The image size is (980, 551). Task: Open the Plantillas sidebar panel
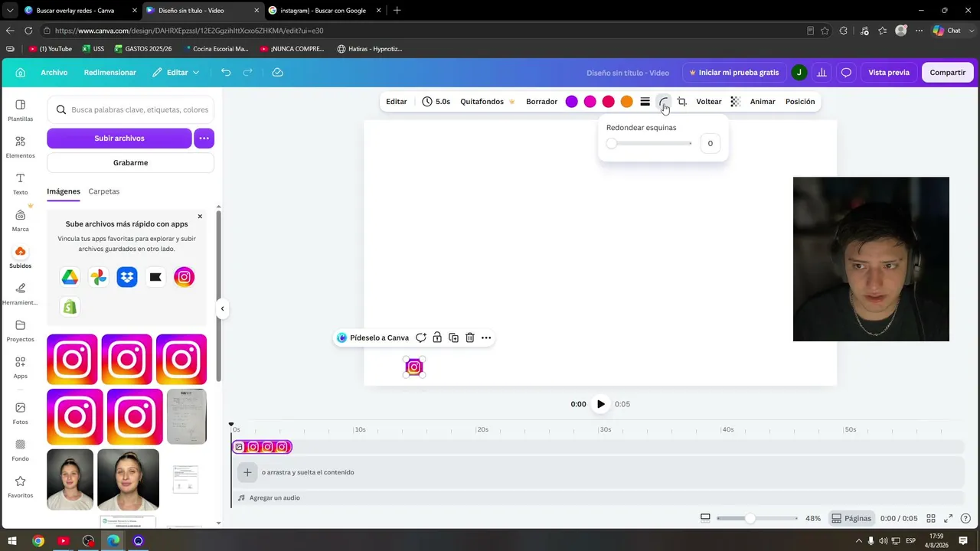click(x=21, y=110)
